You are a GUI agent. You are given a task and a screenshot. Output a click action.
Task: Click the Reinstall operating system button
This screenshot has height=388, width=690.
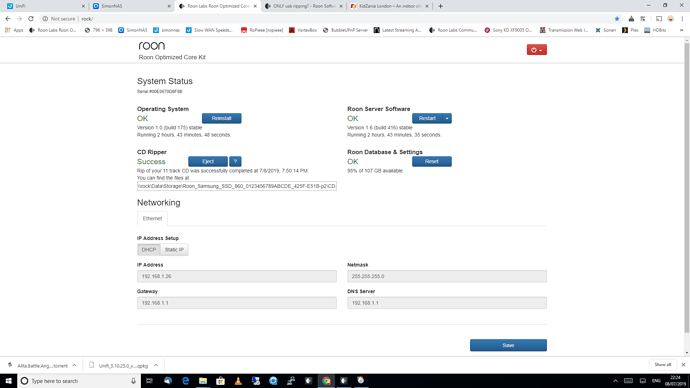[x=221, y=118]
